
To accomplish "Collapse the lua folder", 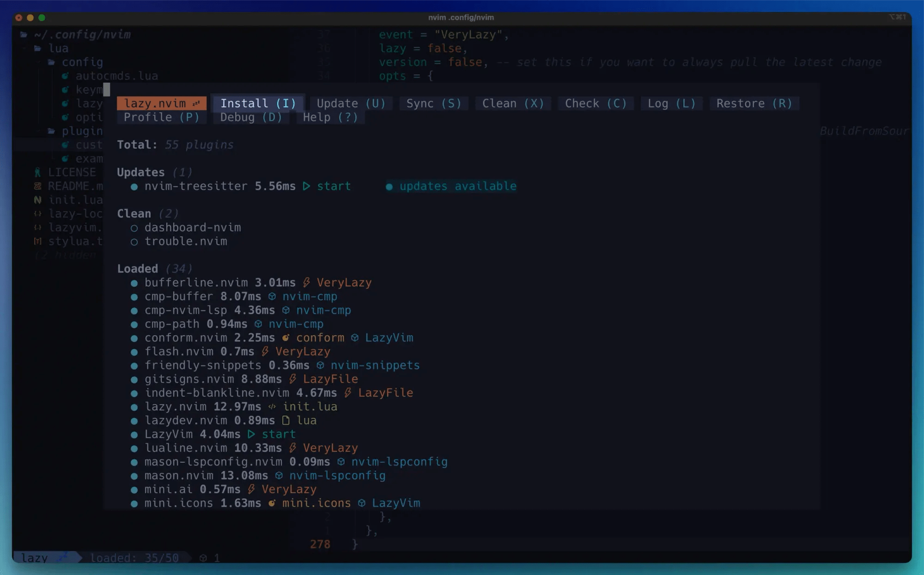I will click(37, 48).
